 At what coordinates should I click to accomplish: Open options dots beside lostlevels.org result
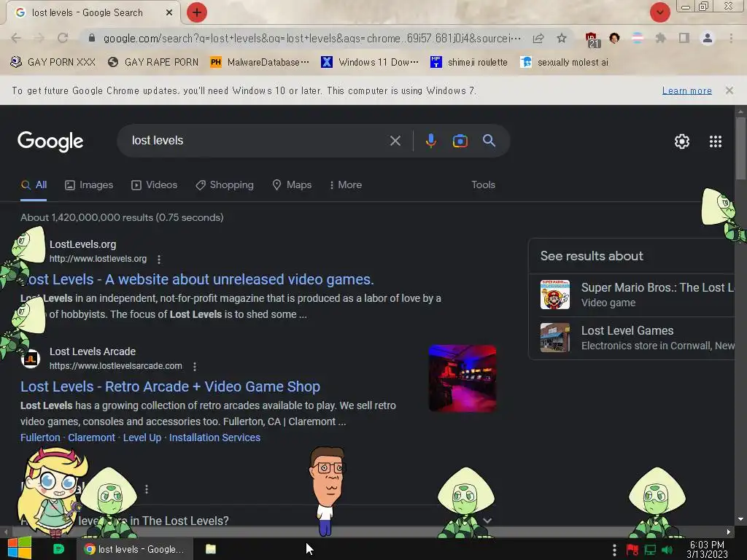pyautogui.click(x=158, y=259)
